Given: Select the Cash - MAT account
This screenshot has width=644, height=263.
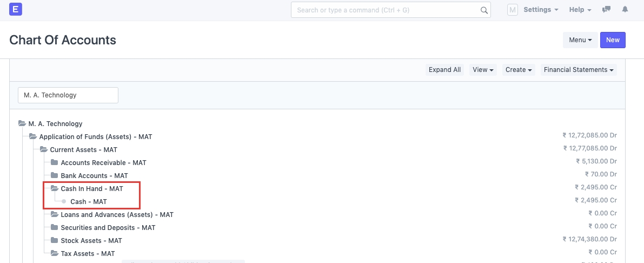Looking at the screenshot, I should pyautogui.click(x=89, y=202).
